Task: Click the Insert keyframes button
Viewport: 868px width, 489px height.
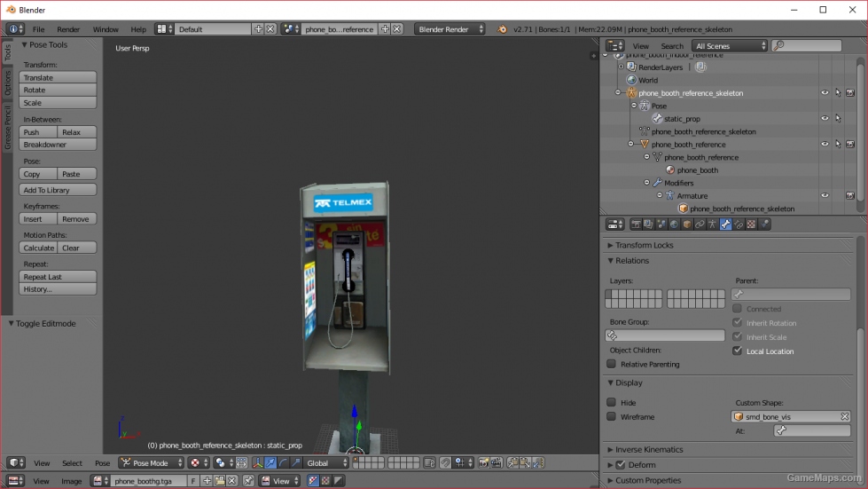Action: tap(37, 218)
